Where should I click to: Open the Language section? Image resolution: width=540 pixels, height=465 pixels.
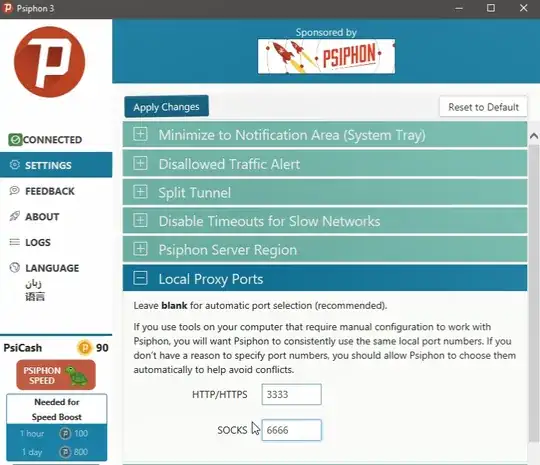(x=56, y=268)
